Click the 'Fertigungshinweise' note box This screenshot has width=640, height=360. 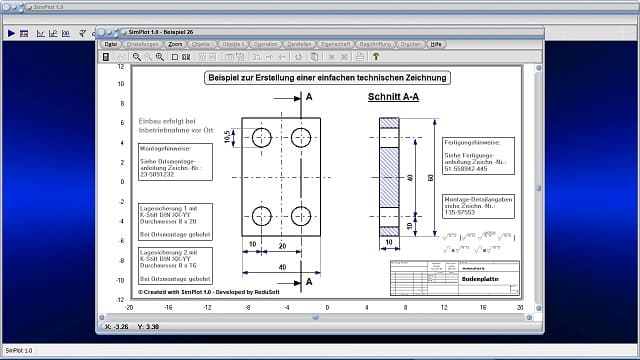tap(478, 156)
